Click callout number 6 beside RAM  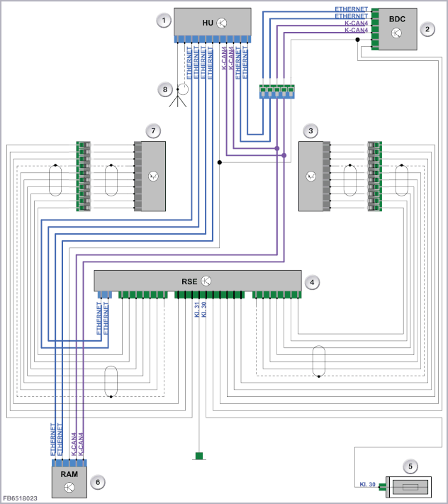click(98, 482)
